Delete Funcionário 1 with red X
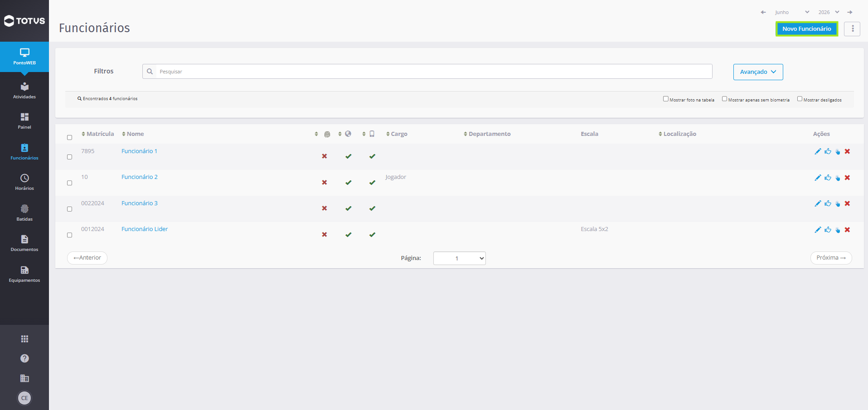The height and width of the screenshot is (410, 868). pyautogui.click(x=847, y=151)
